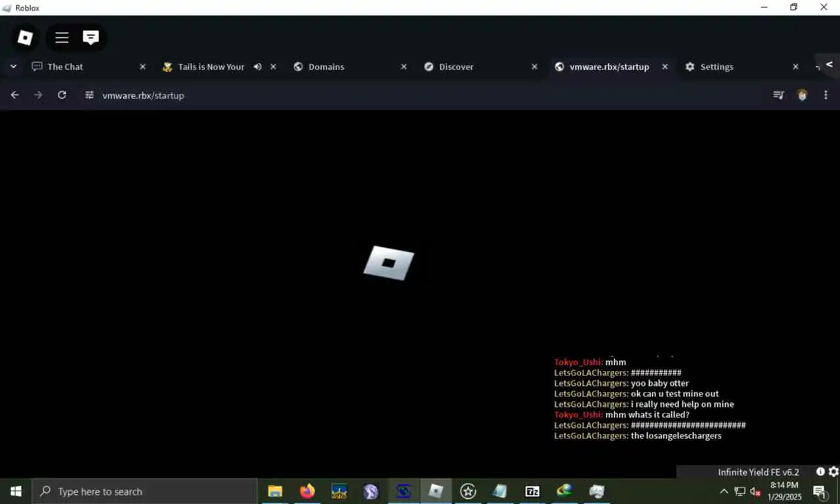Toggle the Roblox chat bubble icon
This screenshot has width=840, height=504.
pyautogui.click(x=91, y=38)
